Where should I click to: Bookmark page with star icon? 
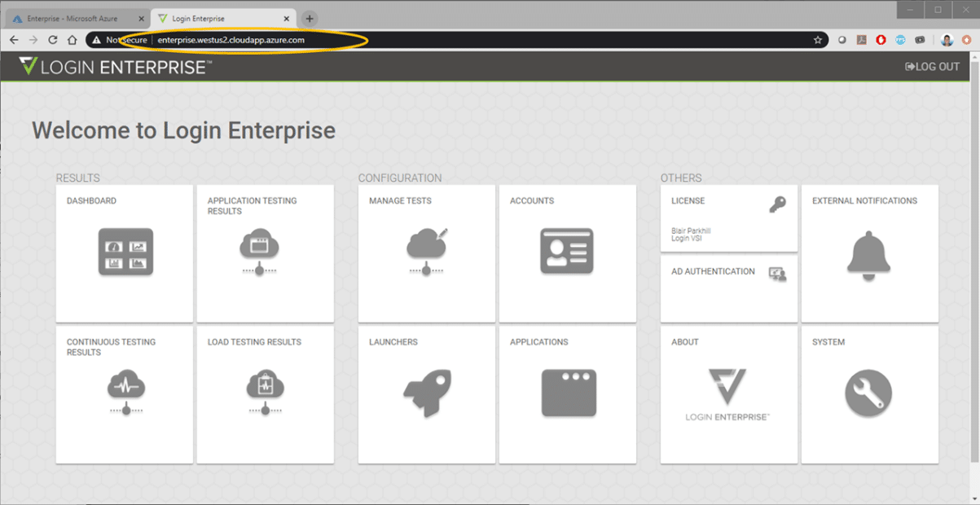coord(817,39)
